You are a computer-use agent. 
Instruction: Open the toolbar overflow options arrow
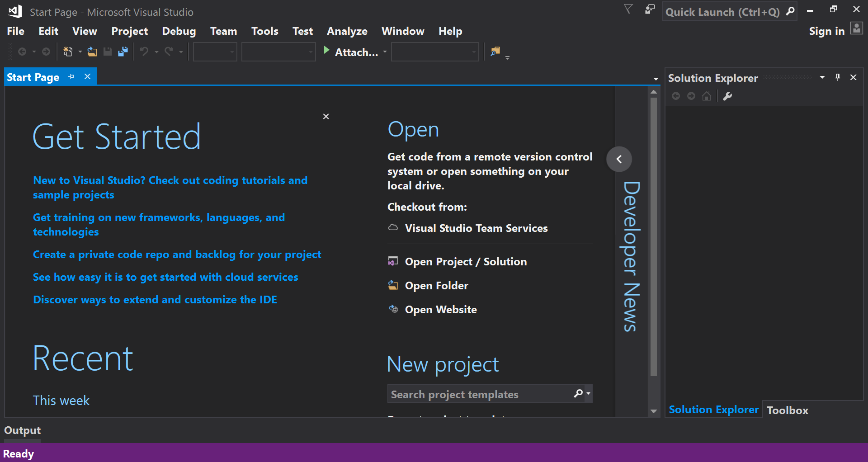point(507,57)
